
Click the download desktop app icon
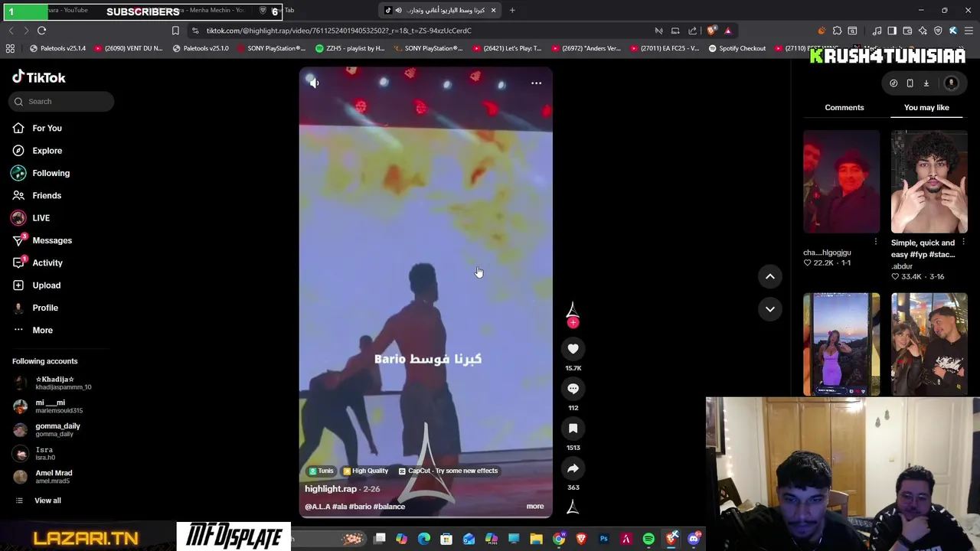pyautogui.click(x=926, y=83)
